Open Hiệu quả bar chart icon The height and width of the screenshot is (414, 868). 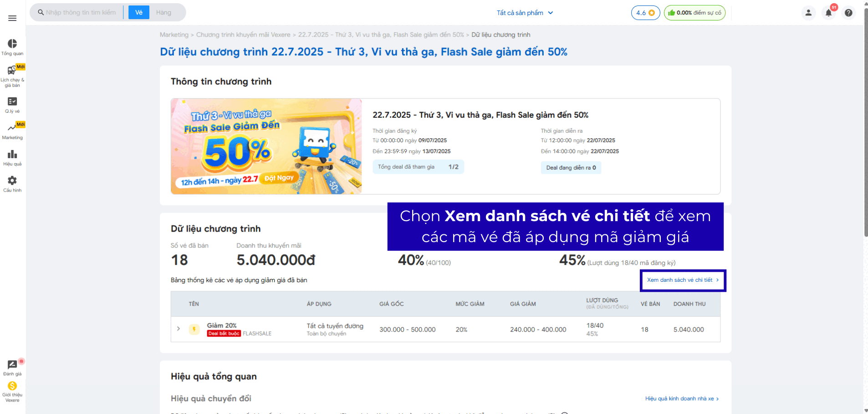tap(12, 155)
